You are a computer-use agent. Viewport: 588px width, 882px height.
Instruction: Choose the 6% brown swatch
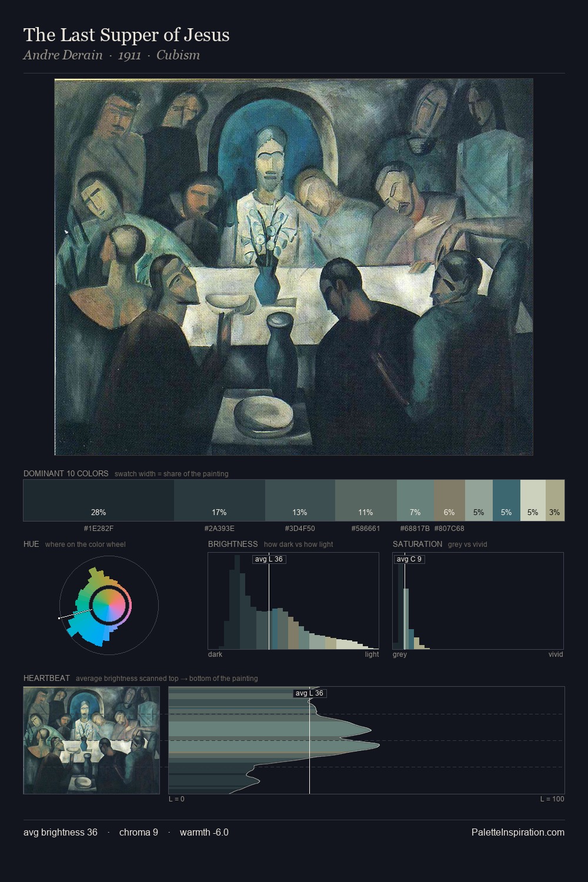coord(450,500)
